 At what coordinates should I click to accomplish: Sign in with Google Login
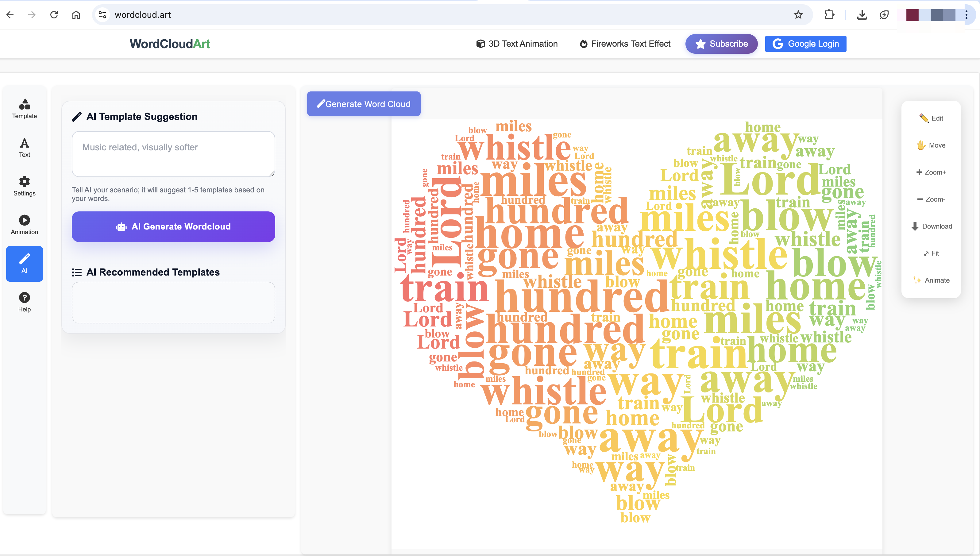coord(805,44)
